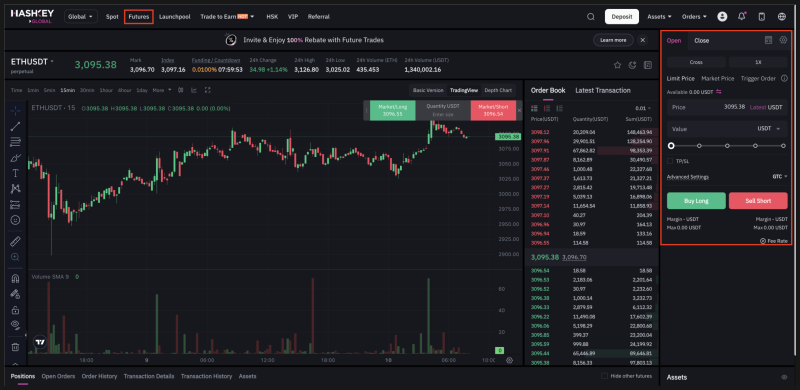Select the brush drawing tool

coord(15,157)
